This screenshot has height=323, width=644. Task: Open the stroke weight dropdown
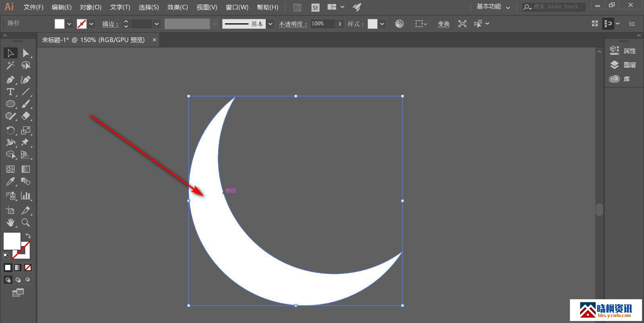click(157, 24)
